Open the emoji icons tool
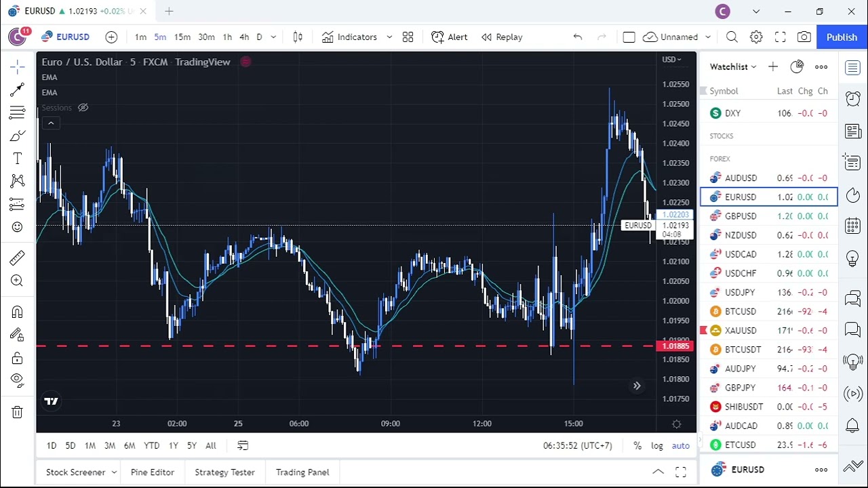 click(18, 227)
